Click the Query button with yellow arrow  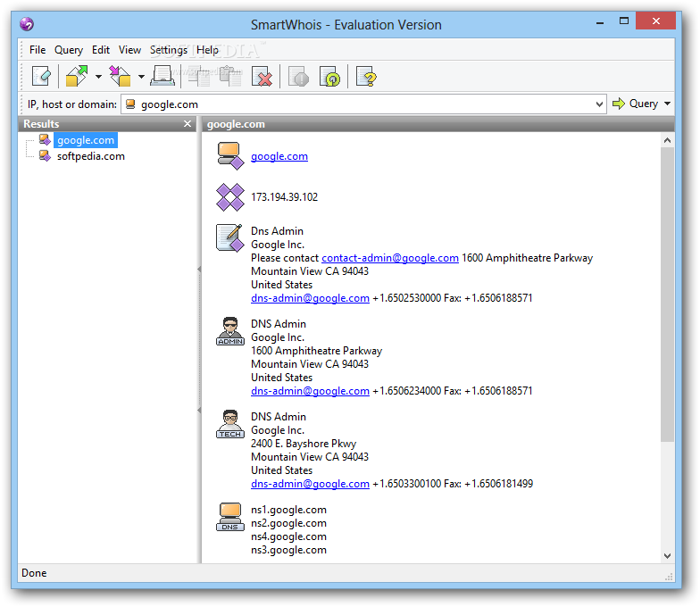tap(636, 104)
